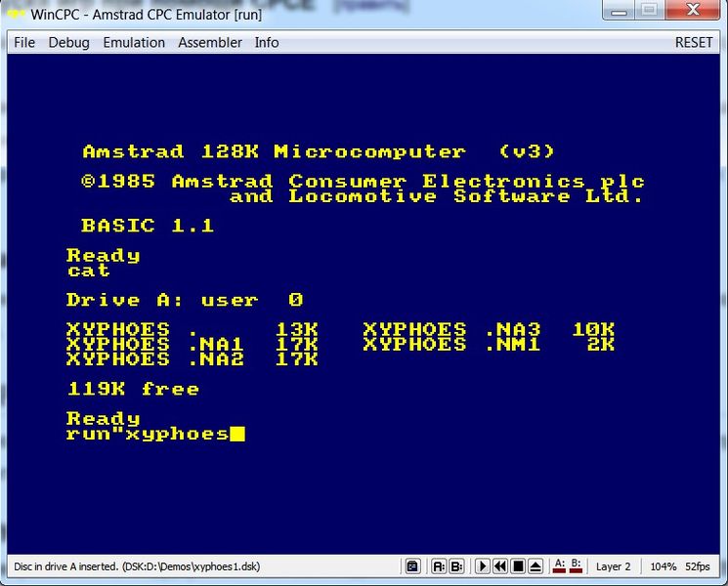Open the Debug menu
This screenshot has width=728, height=586.
coord(68,43)
